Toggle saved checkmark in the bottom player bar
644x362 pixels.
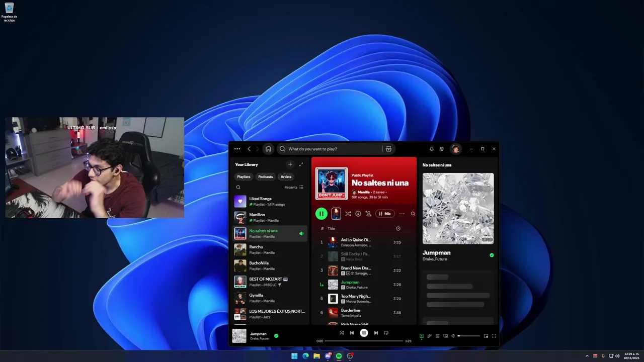pyautogui.click(x=276, y=336)
